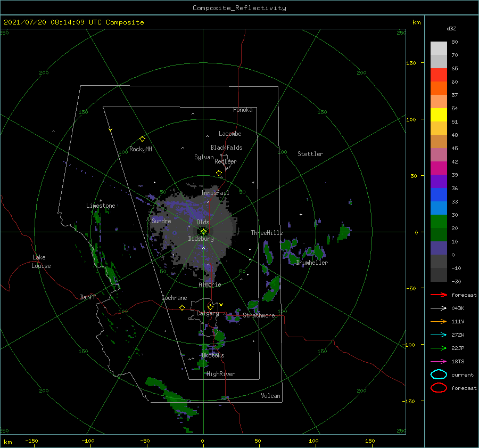
Task: Click the red forecast arrow legend icon
Action: coord(439,295)
